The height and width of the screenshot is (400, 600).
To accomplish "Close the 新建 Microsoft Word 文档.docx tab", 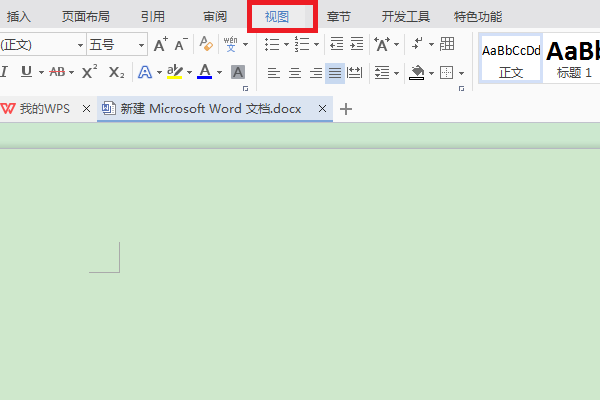I will point(323,109).
